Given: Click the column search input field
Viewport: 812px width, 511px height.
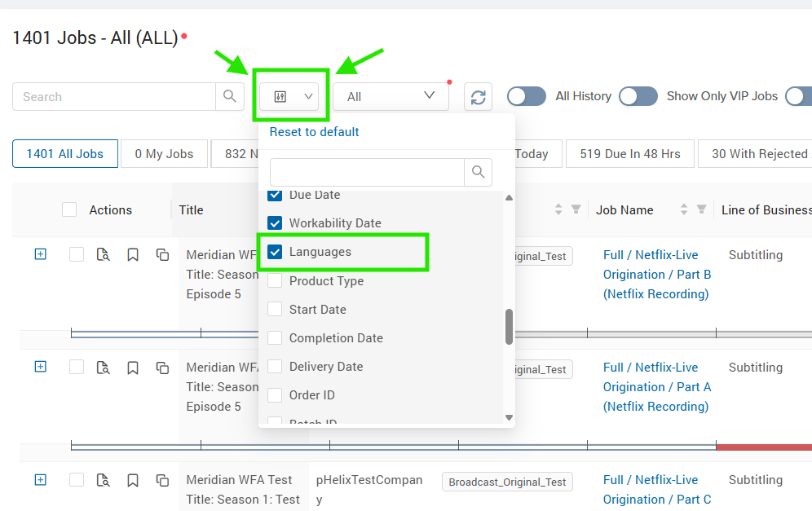Looking at the screenshot, I should tap(367, 172).
